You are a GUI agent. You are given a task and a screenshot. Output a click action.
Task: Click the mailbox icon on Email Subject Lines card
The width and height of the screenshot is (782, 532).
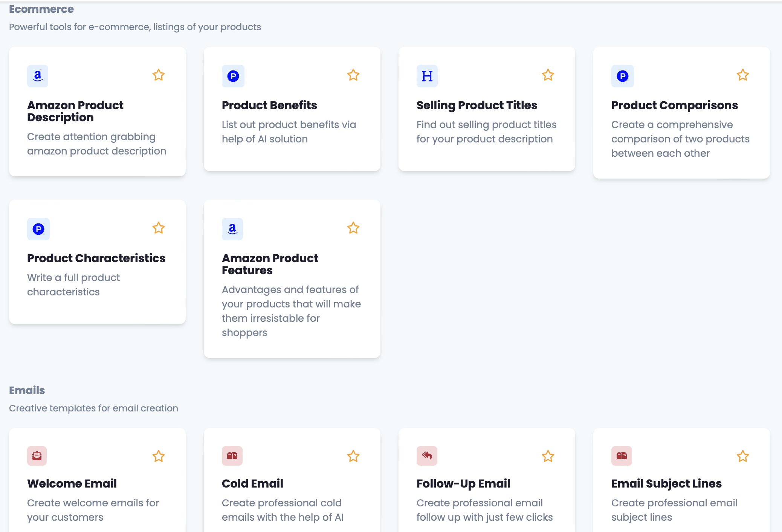pyautogui.click(x=622, y=456)
